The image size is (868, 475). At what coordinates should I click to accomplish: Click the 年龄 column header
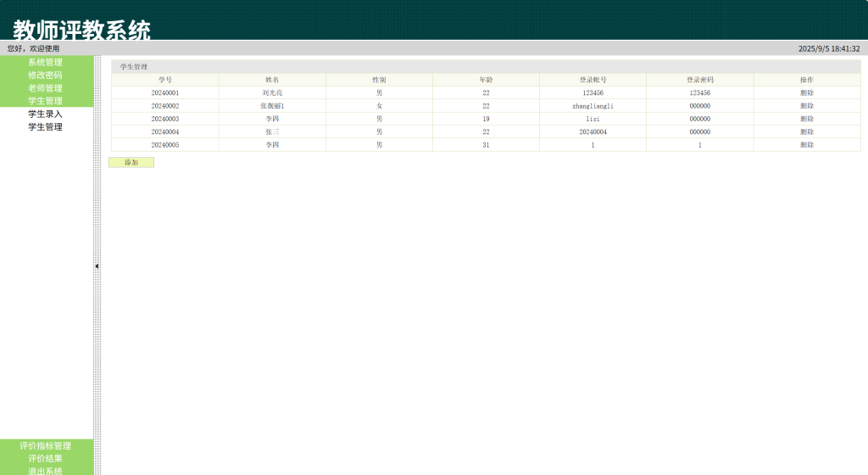tap(486, 80)
